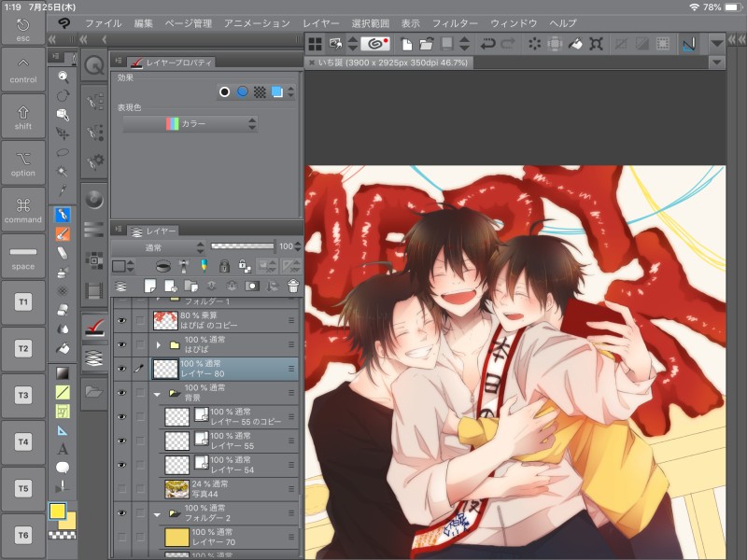Open the Quick Access palette icon
Screen dimensions: 747x560
coord(94,65)
